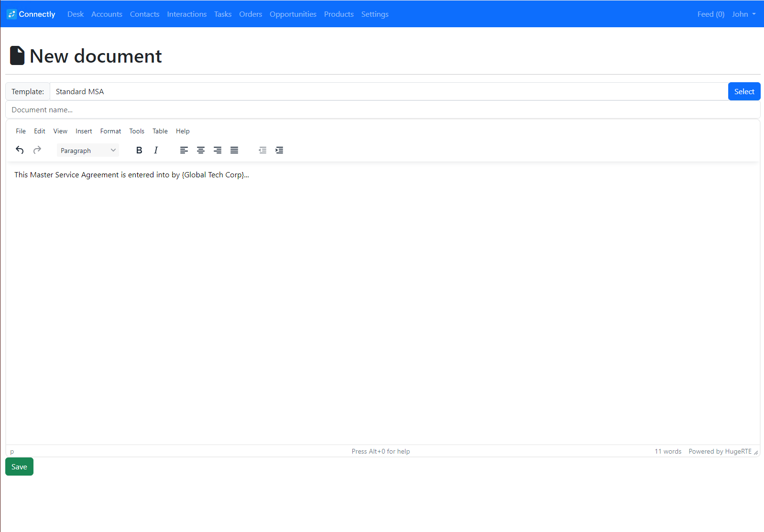Justify the paragraph text
Viewport: 764px width, 532px height.
click(x=234, y=150)
